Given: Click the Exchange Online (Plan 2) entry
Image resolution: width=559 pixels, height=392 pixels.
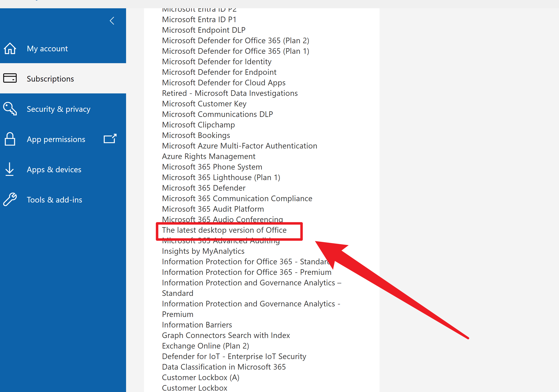Looking at the screenshot, I should pos(205,346).
